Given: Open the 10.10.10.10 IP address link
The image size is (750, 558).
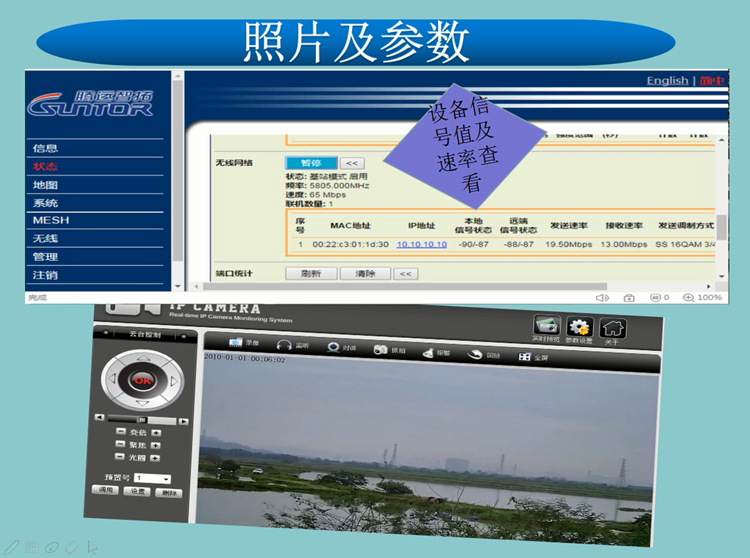Looking at the screenshot, I should pyautogui.click(x=422, y=244).
